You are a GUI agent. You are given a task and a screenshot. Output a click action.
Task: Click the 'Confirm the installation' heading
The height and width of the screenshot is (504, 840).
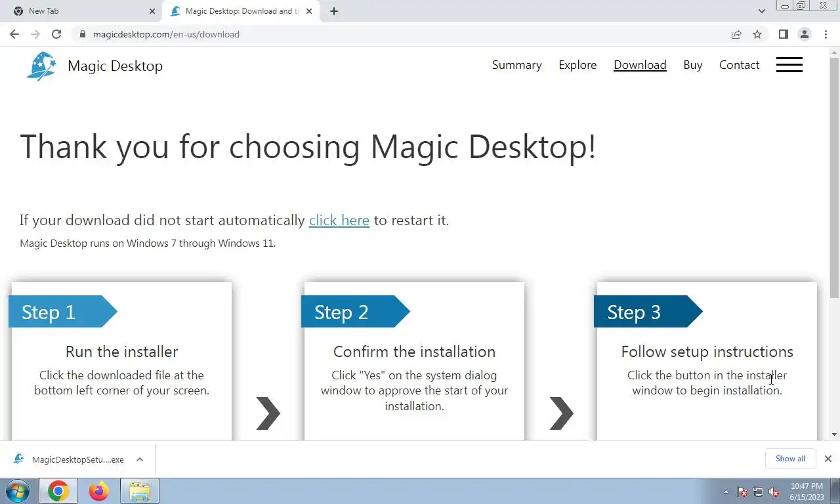pyautogui.click(x=414, y=352)
